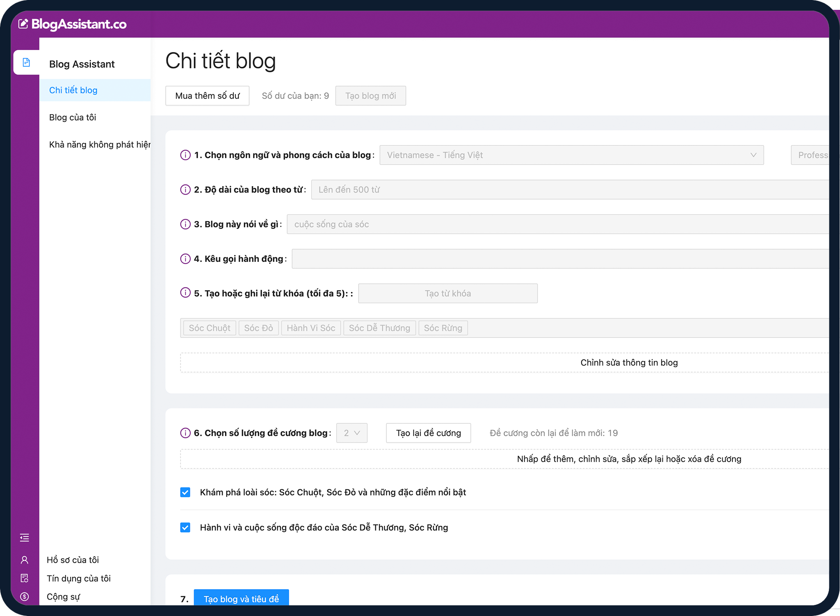Image resolution: width=840 pixels, height=616 pixels.
Task: Click the Sóc Đỏ keyword tag
Action: [258, 328]
